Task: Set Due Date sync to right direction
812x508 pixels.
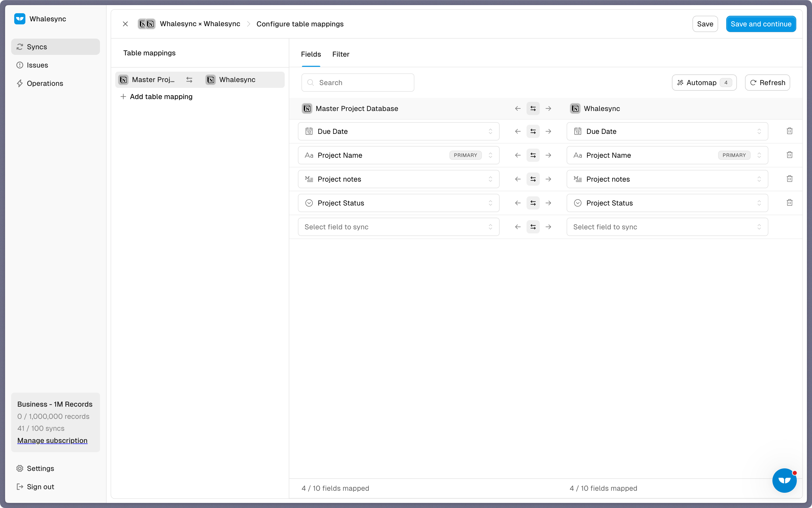Action: (548, 131)
